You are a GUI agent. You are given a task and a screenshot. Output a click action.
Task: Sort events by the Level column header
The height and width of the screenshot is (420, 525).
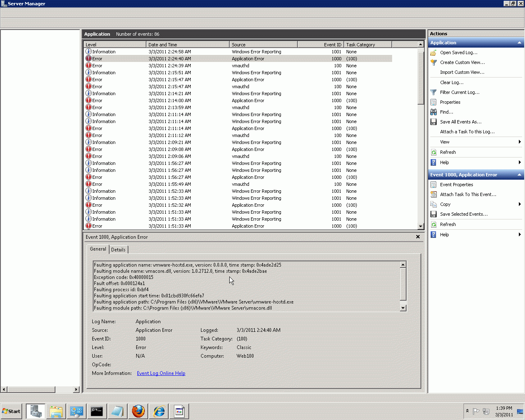[115, 45]
